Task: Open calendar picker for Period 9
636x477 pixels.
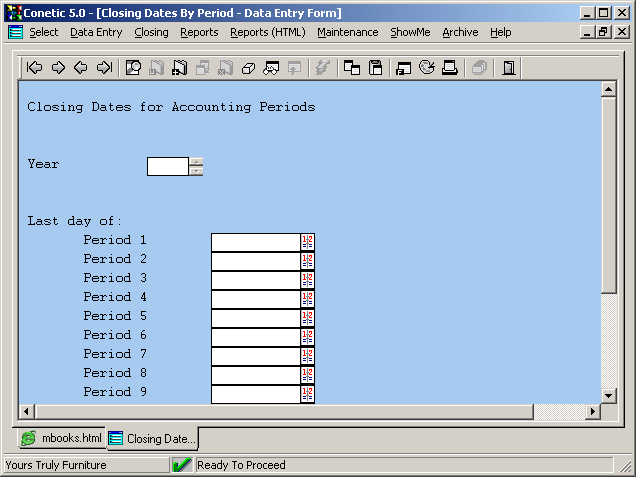Action: [307, 393]
